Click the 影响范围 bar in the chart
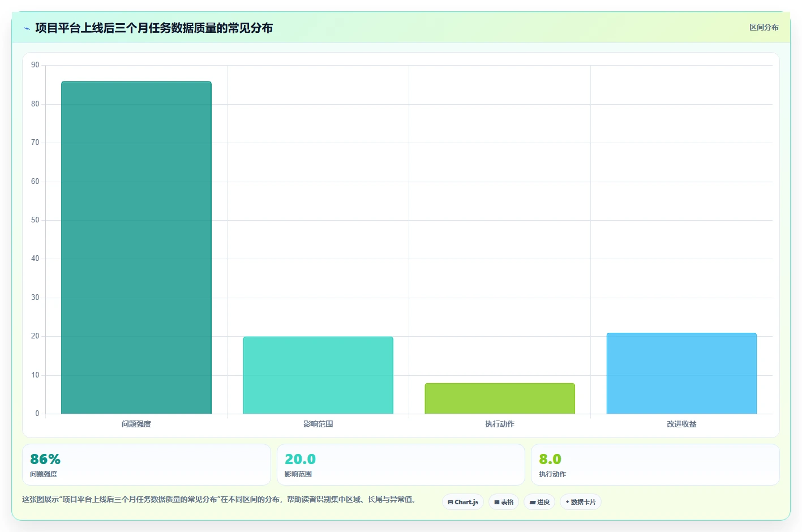 (318, 375)
